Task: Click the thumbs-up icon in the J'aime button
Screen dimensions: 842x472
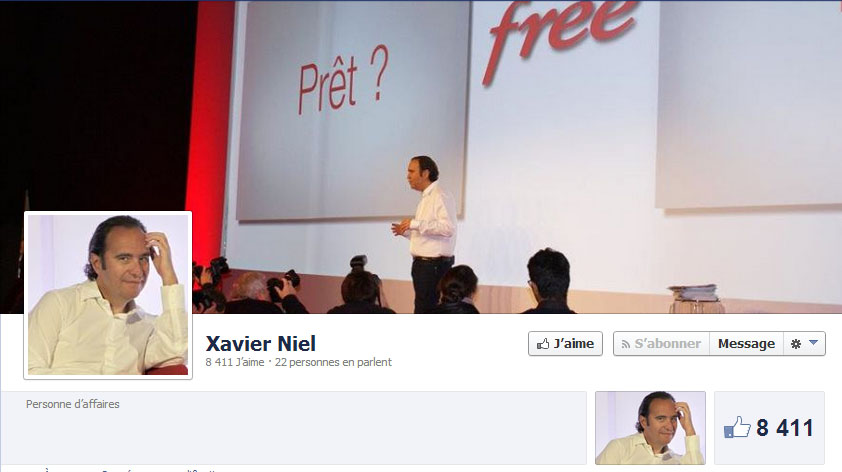Action: coord(543,344)
